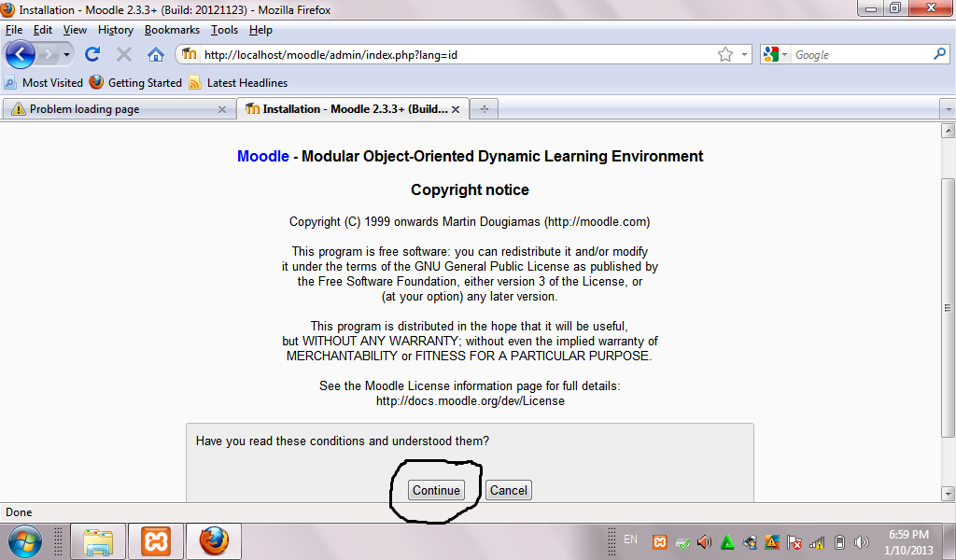Click the printer checkmark tray icon
Viewport: 956px width, 560px height.
[682, 542]
